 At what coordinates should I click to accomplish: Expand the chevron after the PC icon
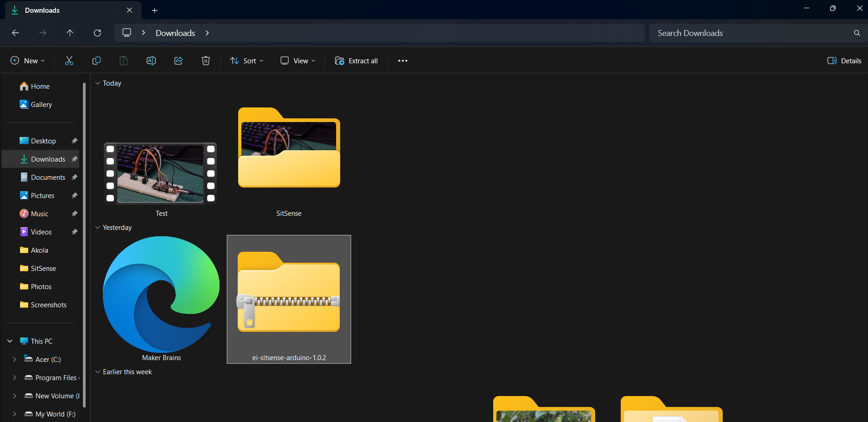(x=143, y=33)
